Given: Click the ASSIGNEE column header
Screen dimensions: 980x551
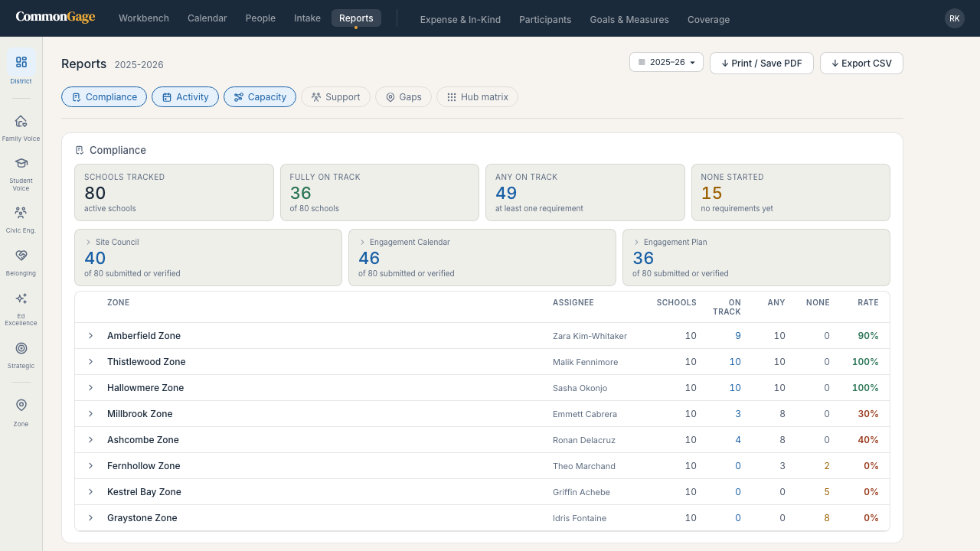Looking at the screenshot, I should click(573, 303).
